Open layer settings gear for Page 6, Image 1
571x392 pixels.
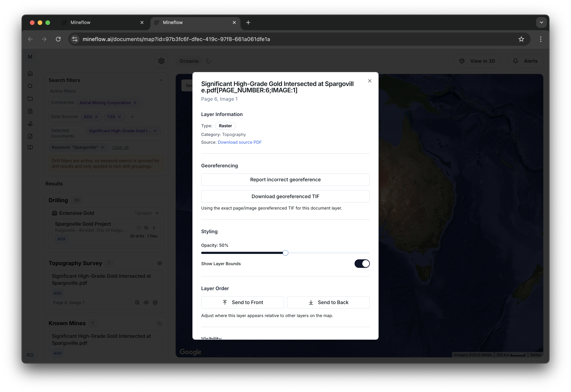(x=155, y=303)
